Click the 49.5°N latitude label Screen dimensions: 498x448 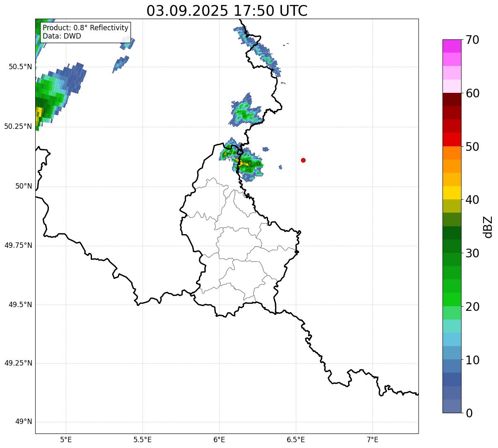coord(20,305)
